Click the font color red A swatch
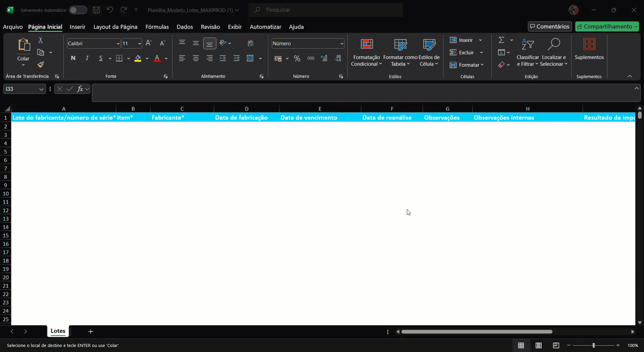Screen dimensions: 644x352 coord(157,58)
